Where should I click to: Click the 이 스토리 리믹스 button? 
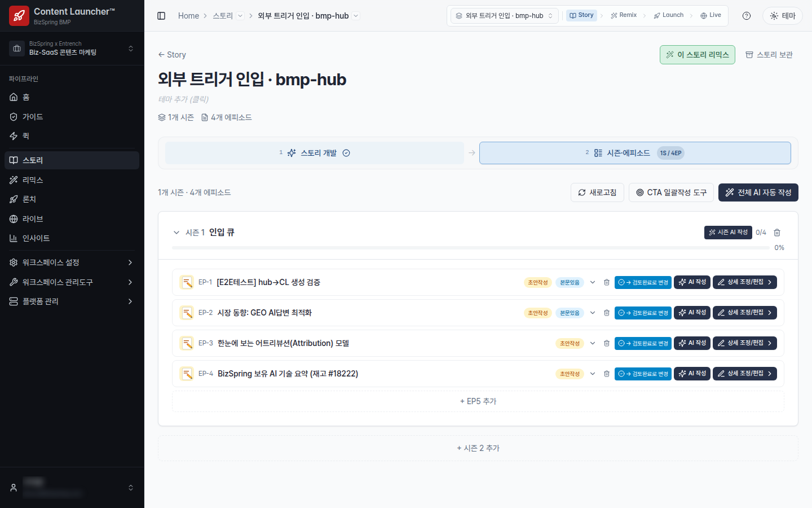click(x=698, y=55)
